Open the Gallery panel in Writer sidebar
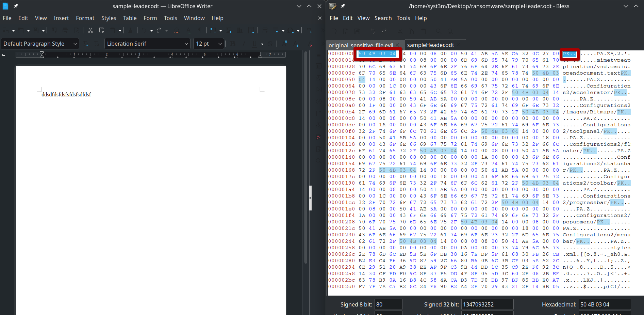 coord(318,90)
